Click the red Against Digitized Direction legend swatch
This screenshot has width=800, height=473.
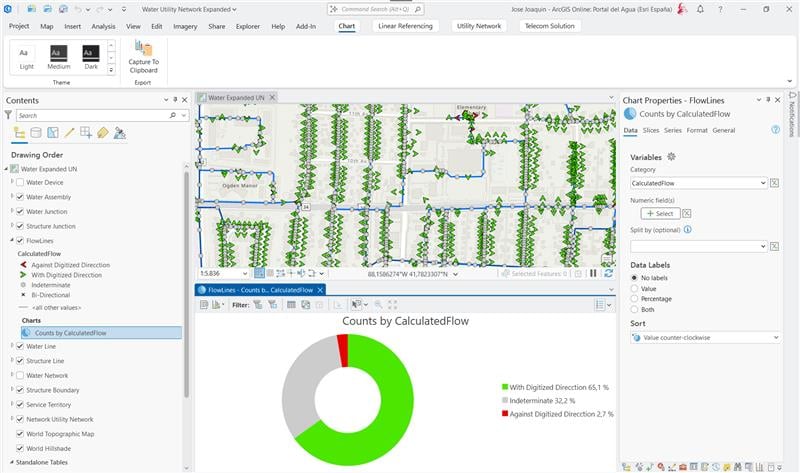coord(505,414)
